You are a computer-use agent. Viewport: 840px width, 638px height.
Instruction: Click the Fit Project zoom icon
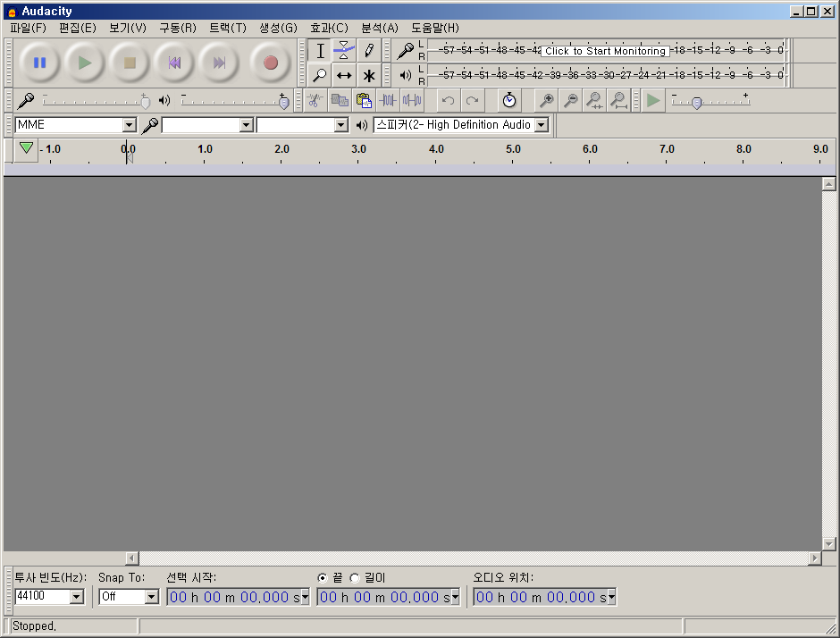point(618,100)
